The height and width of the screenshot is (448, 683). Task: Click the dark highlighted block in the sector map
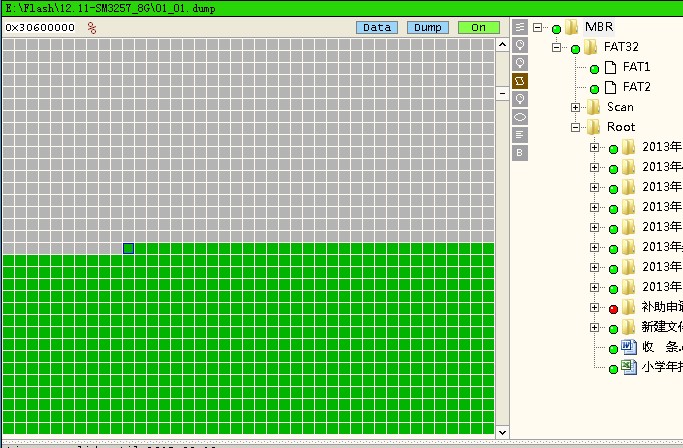pyautogui.click(x=128, y=248)
